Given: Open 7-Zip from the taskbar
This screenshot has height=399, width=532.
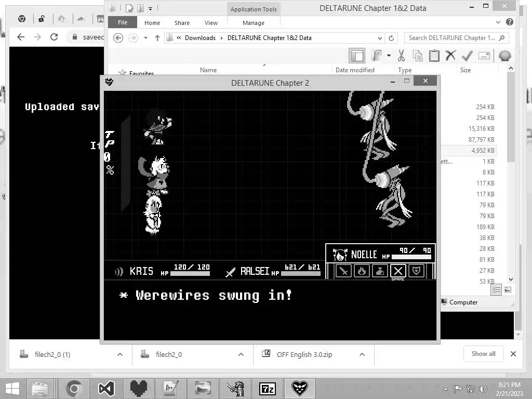Looking at the screenshot, I should pyautogui.click(x=267, y=389).
